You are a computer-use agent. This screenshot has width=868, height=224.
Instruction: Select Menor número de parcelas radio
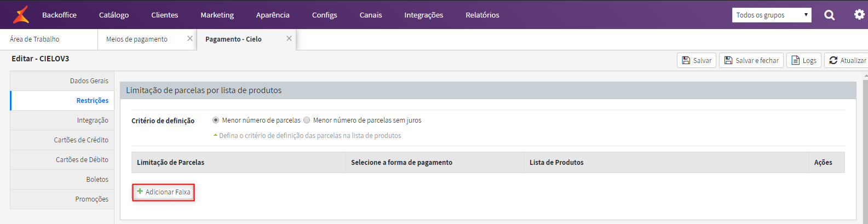tap(216, 120)
